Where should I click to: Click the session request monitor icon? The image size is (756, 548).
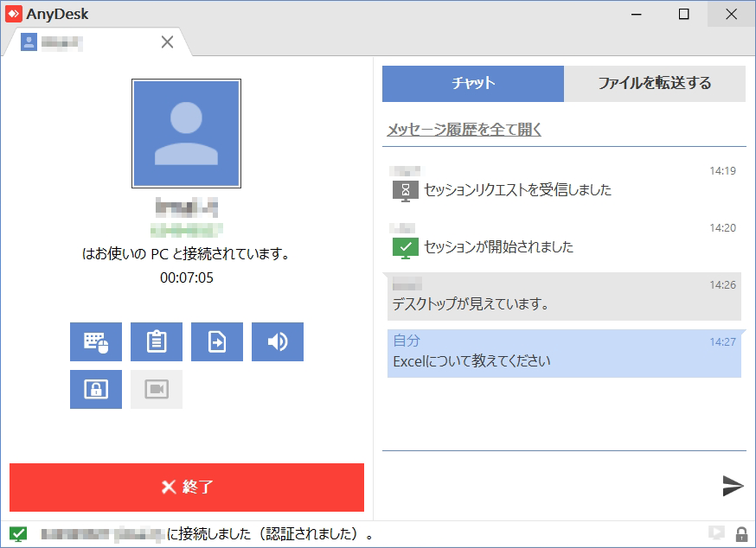(405, 188)
